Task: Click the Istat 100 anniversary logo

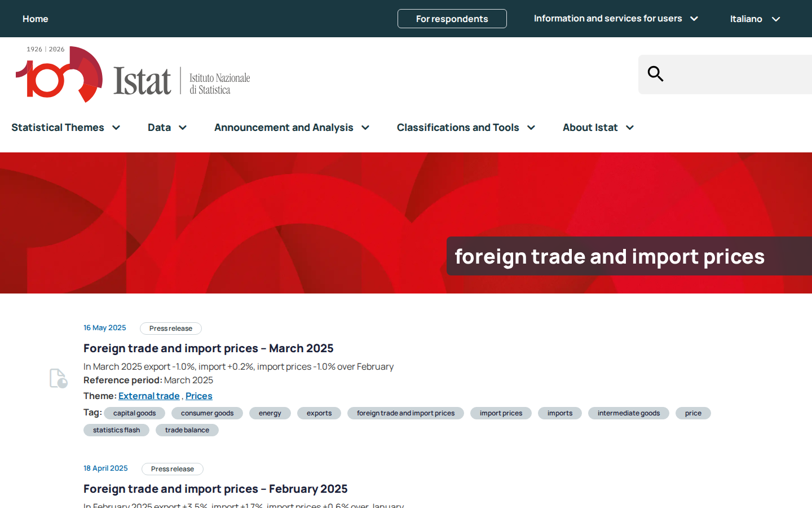Action: pyautogui.click(x=133, y=75)
